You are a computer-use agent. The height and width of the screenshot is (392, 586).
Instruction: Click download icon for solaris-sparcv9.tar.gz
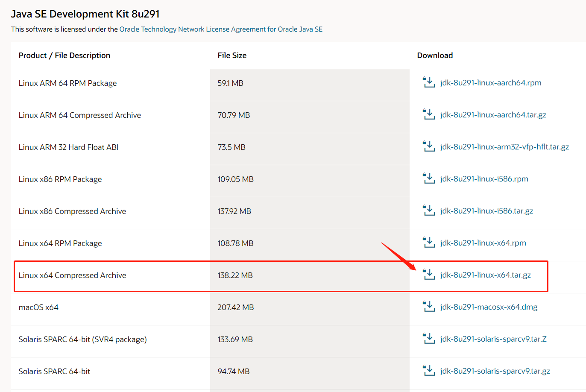(x=429, y=371)
